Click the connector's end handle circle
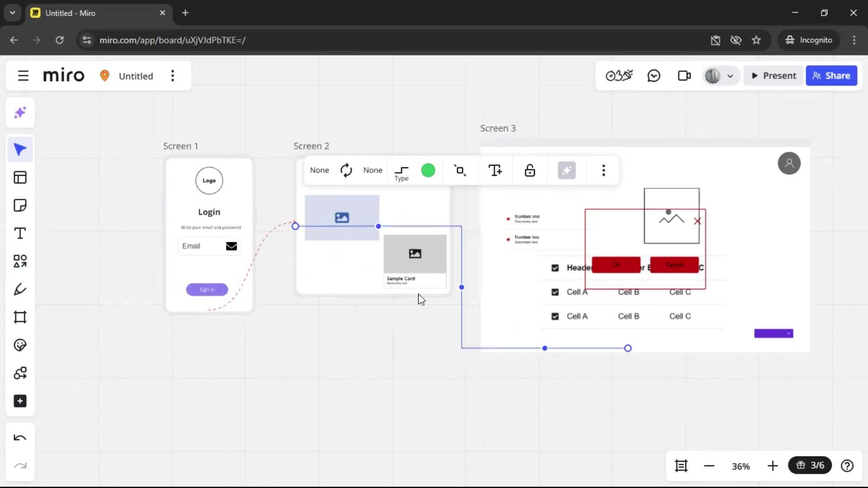868x488 pixels. pos(628,348)
